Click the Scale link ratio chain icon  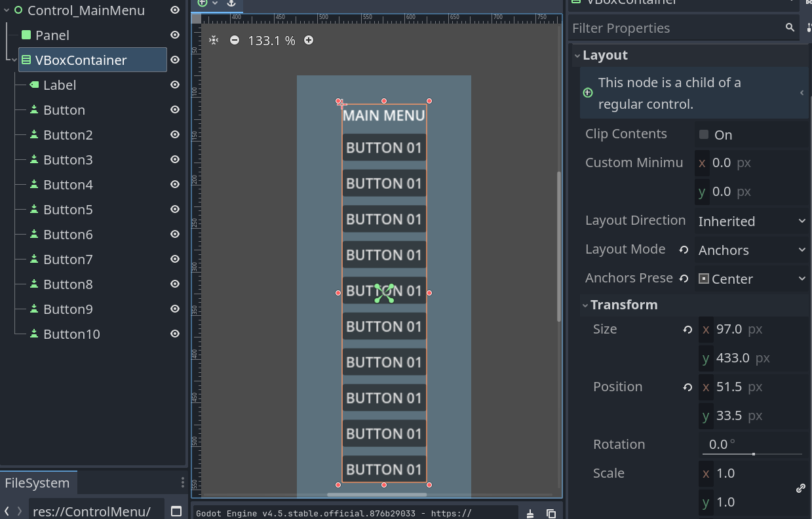(800, 488)
